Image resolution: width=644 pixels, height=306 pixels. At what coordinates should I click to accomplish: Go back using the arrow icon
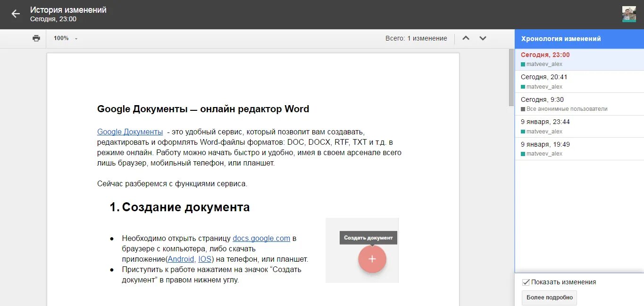pyautogui.click(x=16, y=14)
